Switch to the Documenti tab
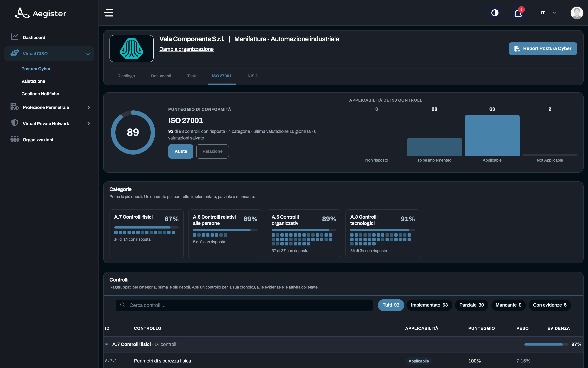 [x=161, y=76]
